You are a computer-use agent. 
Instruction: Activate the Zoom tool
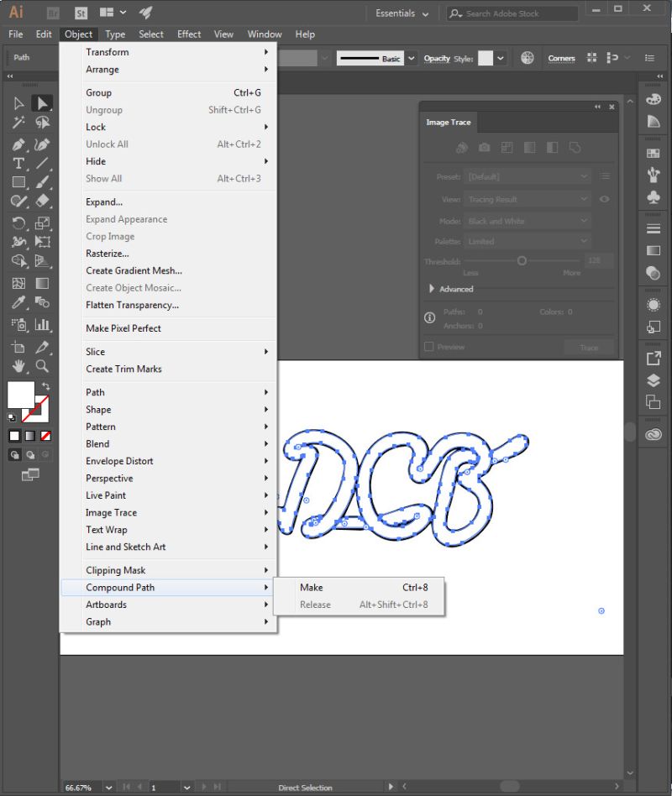coord(41,366)
